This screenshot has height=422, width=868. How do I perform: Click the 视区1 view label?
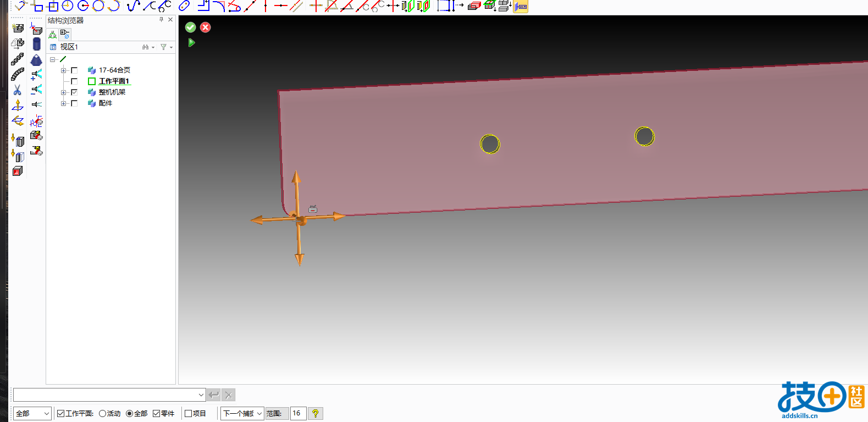(69, 47)
